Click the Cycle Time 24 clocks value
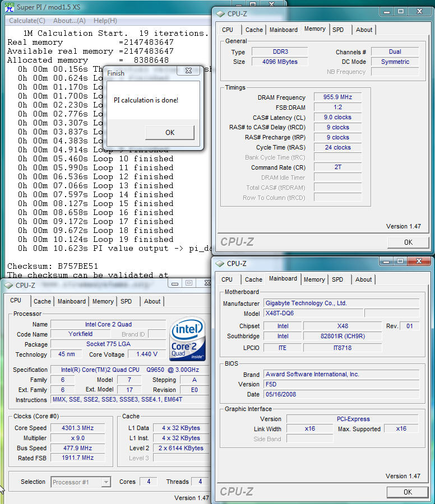Image resolution: width=435 pixels, height=504 pixels. pos(337,147)
